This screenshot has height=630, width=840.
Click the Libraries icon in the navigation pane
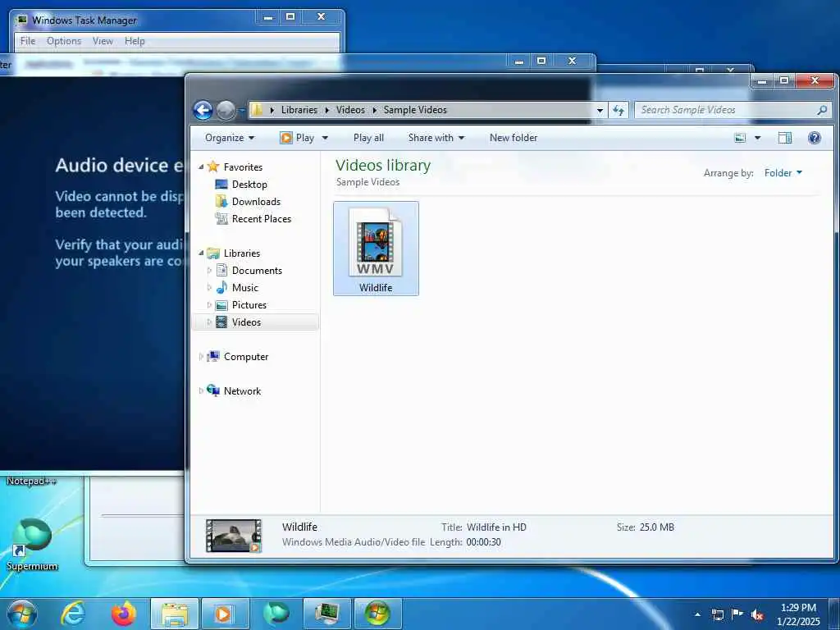click(x=213, y=253)
